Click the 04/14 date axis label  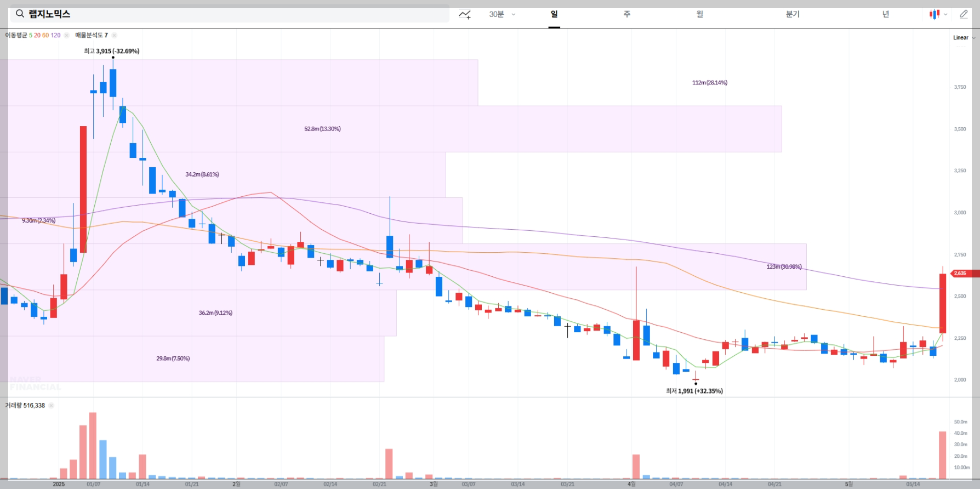pos(725,484)
